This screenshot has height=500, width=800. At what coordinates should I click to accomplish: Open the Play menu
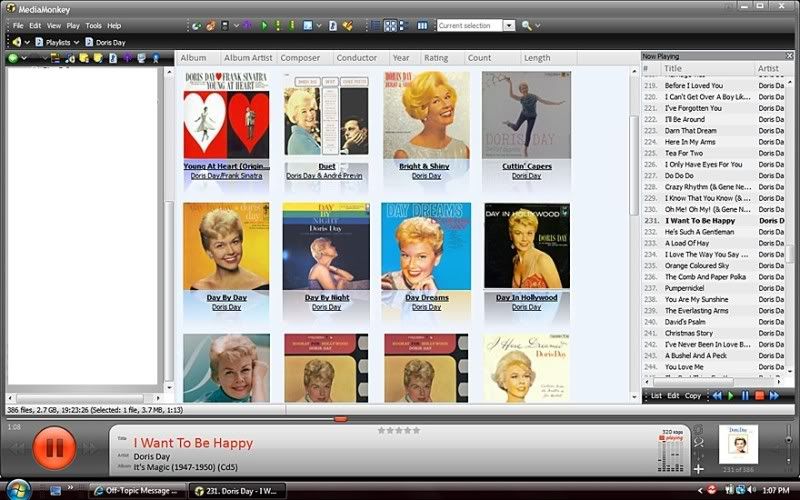point(73,25)
